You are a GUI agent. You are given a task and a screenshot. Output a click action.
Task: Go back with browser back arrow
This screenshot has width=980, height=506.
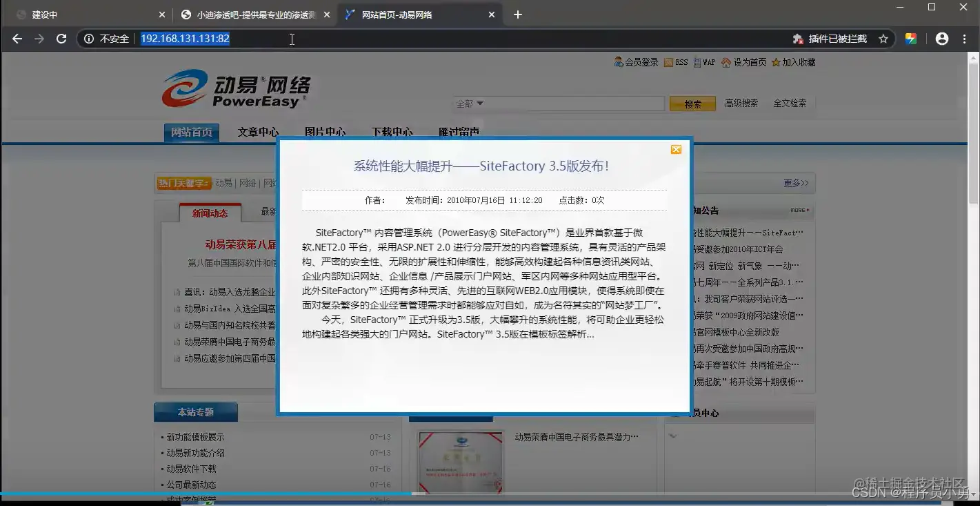click(17, 39)
